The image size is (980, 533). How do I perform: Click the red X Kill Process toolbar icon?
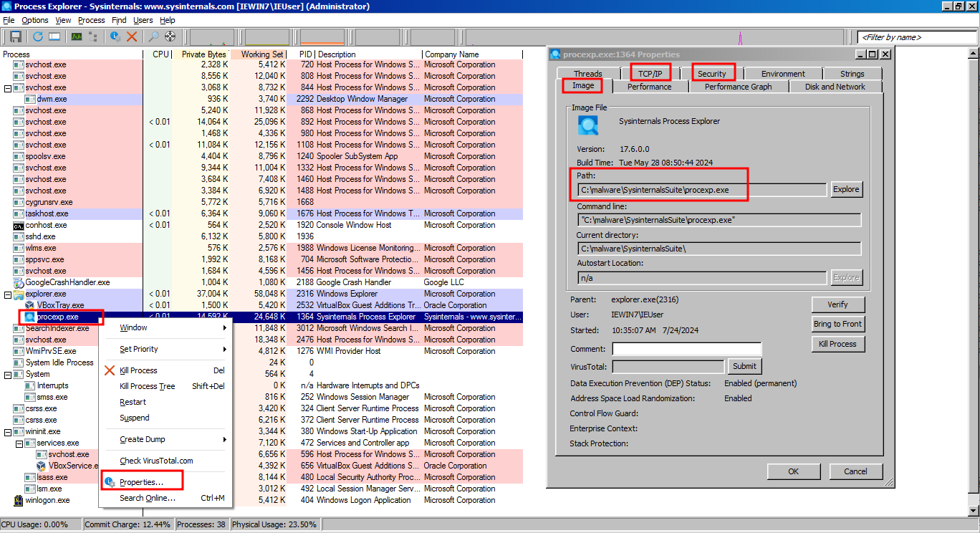click(132, 37)
